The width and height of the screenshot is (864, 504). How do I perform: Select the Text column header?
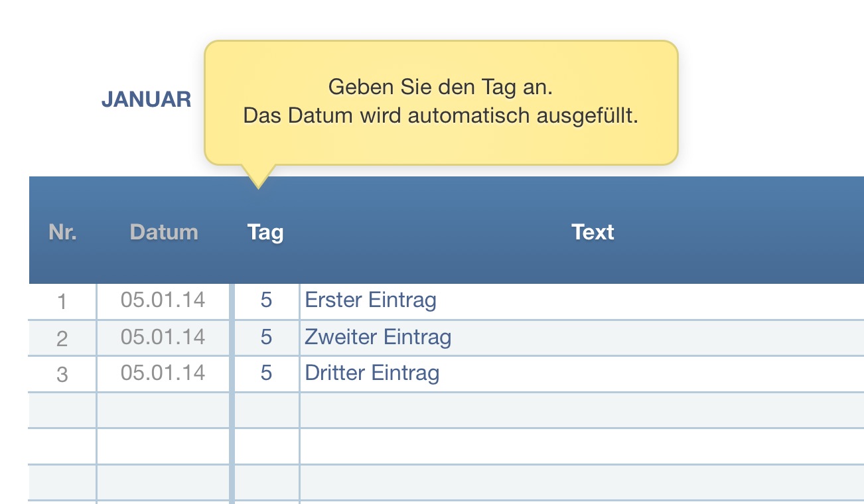pos(593,232)
